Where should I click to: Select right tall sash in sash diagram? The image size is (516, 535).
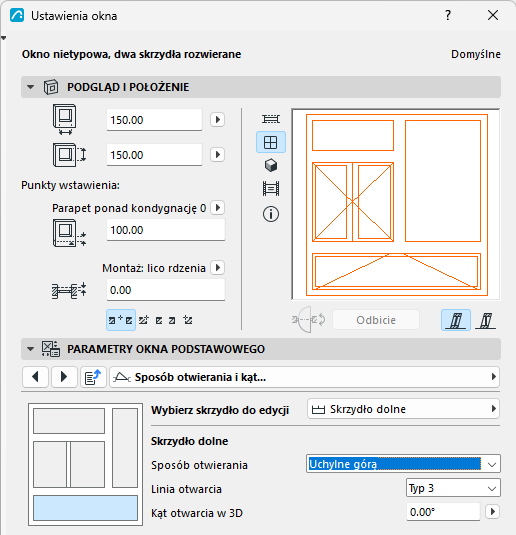[x=125, y=448]
